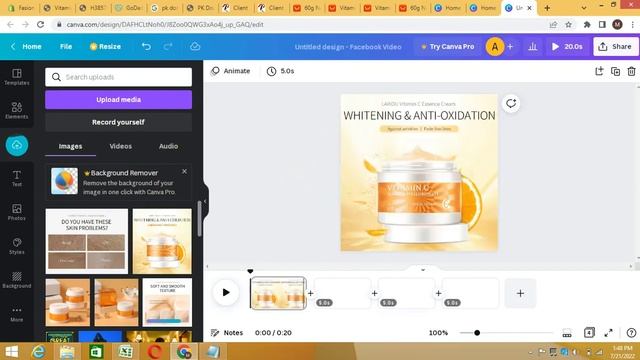Open a new browser tab
The height and width of the screenshot is (360, 640).
[x=547, y=8]
